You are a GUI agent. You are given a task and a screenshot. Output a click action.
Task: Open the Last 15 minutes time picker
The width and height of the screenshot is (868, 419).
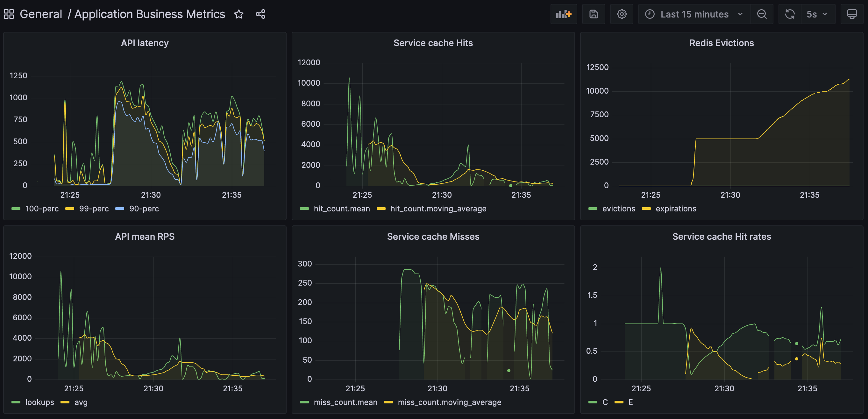click(694, 14)
